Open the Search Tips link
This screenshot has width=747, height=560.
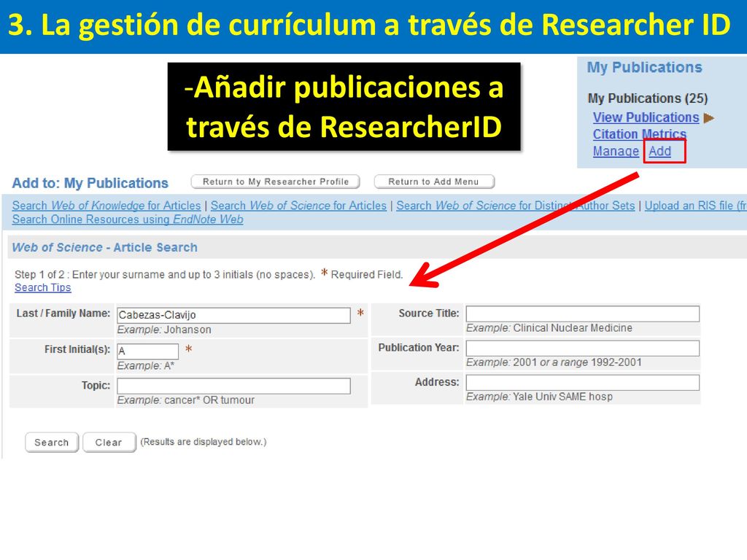click(43, 287)
